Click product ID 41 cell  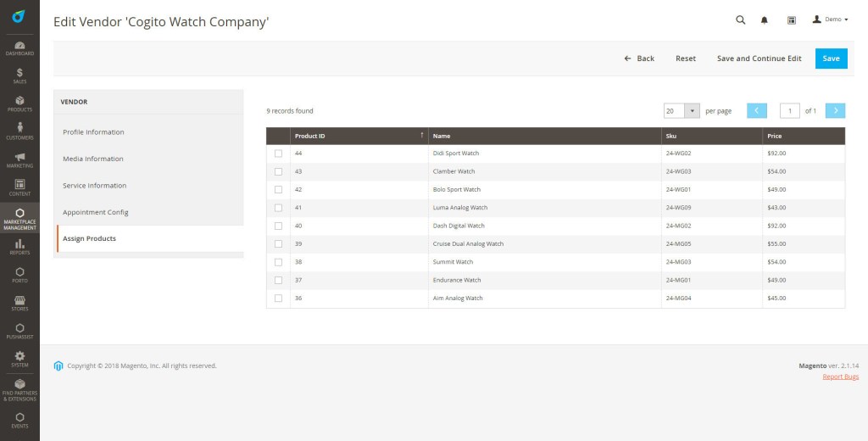tap(359, 208)
